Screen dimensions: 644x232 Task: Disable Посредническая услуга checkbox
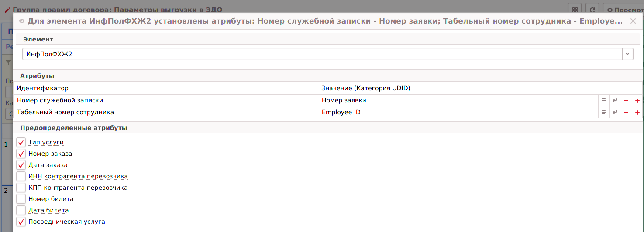click(21, 222)
